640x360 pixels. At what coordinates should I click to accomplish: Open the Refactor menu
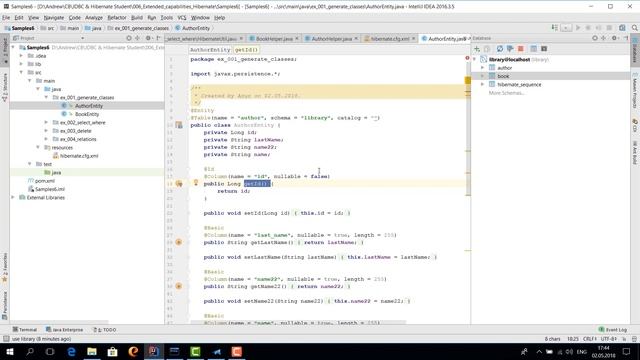[x=117, y=18]
